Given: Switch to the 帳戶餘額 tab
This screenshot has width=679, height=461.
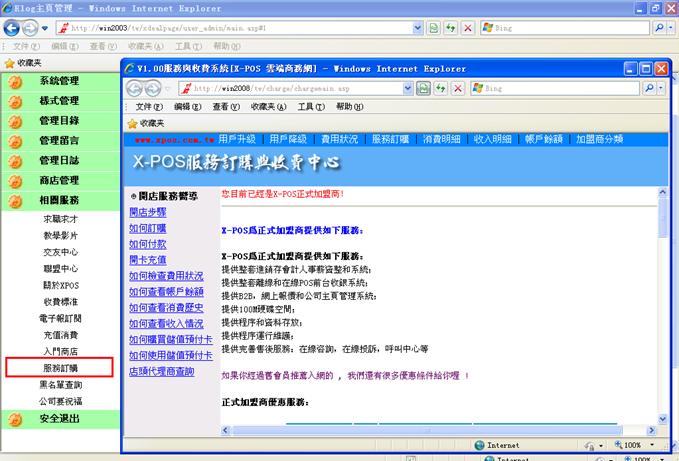Looking at the screenshot, I should (x=543, y=139).
